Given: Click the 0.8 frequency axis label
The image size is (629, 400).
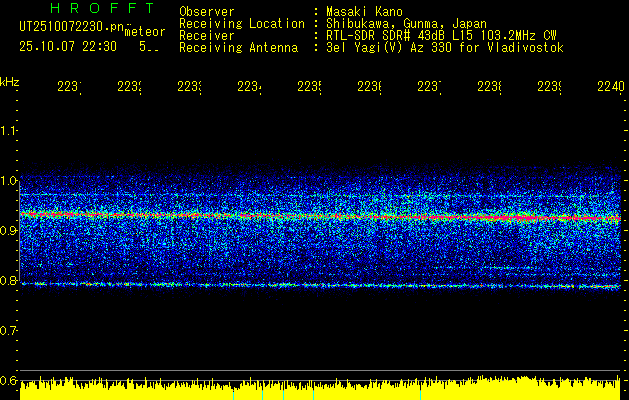Looking at the screenshot, I should pos(8,280).
